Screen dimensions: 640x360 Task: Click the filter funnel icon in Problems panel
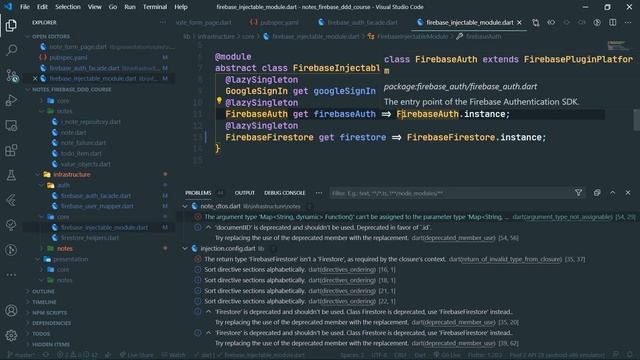coord(578,193)
